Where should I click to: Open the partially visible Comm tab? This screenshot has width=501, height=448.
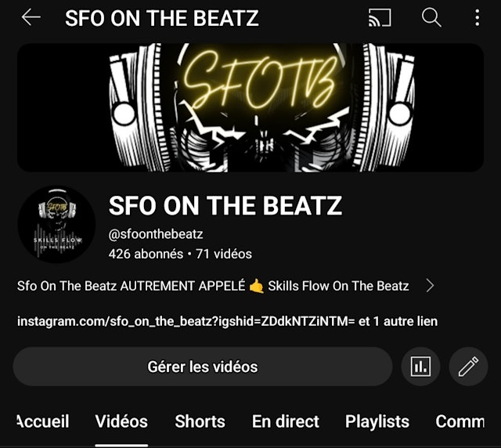pos(460,421)
